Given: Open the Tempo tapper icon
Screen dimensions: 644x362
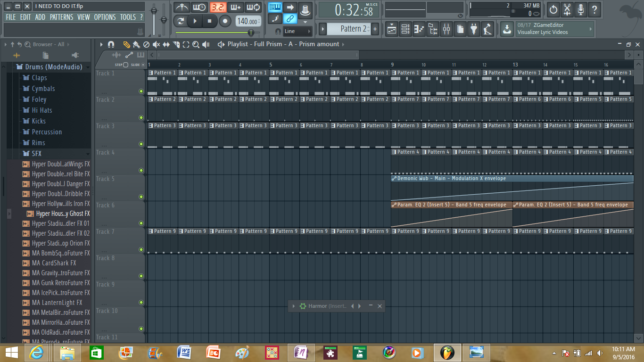Looking at the screenshot, I should [x=487, y=29].
